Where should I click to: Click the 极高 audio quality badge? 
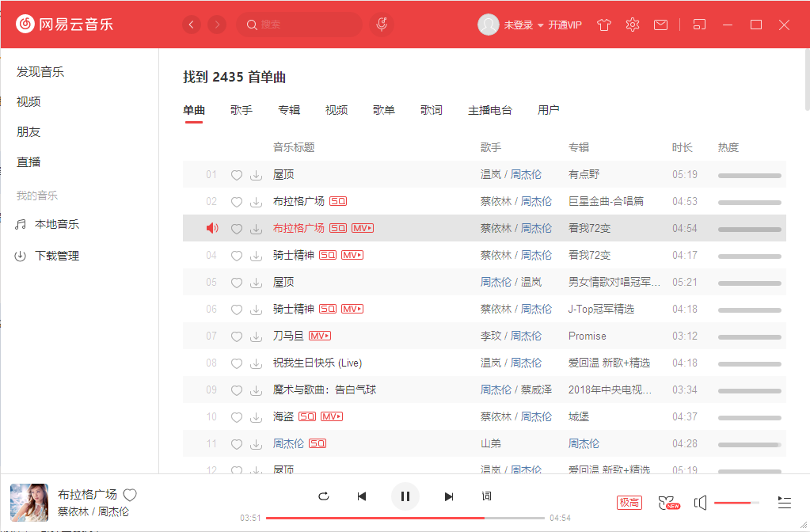click(629, 502)
